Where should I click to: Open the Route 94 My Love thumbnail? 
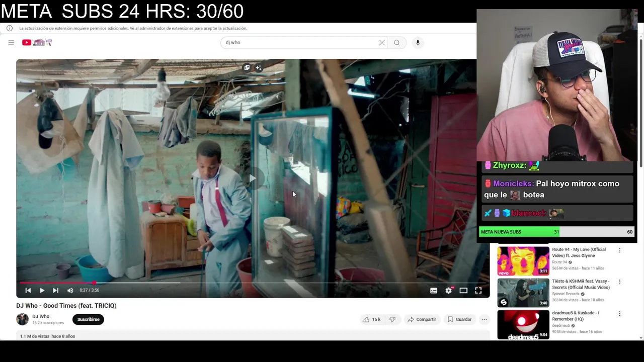[x=523, y=260]
